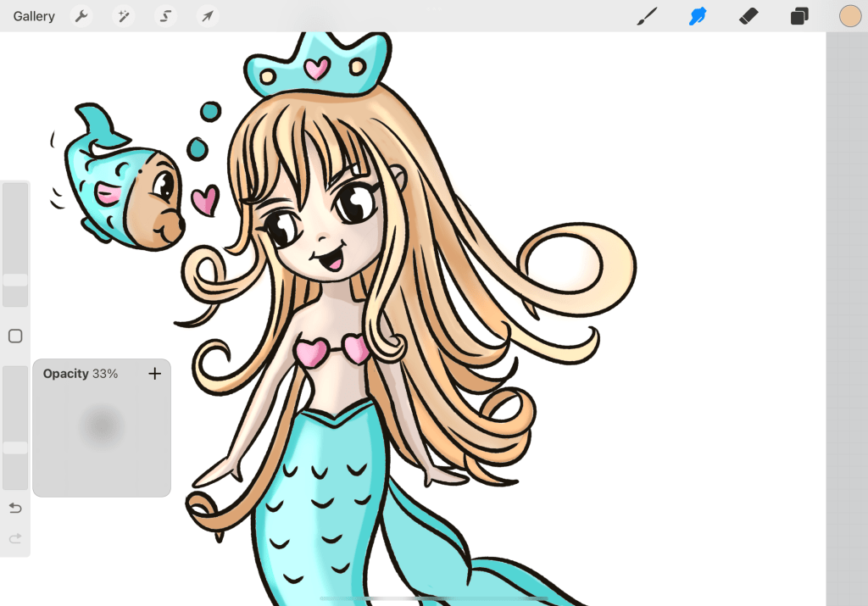The width and height of the screenshot is (868, 606).
Task: Click the Opacity 33% label
Action: click(x=81, y=374)
